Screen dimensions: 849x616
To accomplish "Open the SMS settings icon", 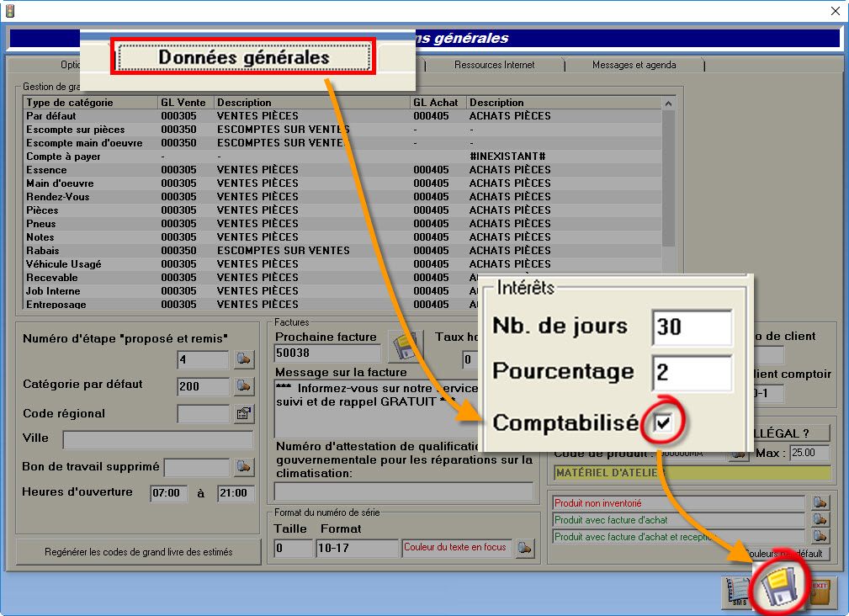I will click(x=737, y=591).
